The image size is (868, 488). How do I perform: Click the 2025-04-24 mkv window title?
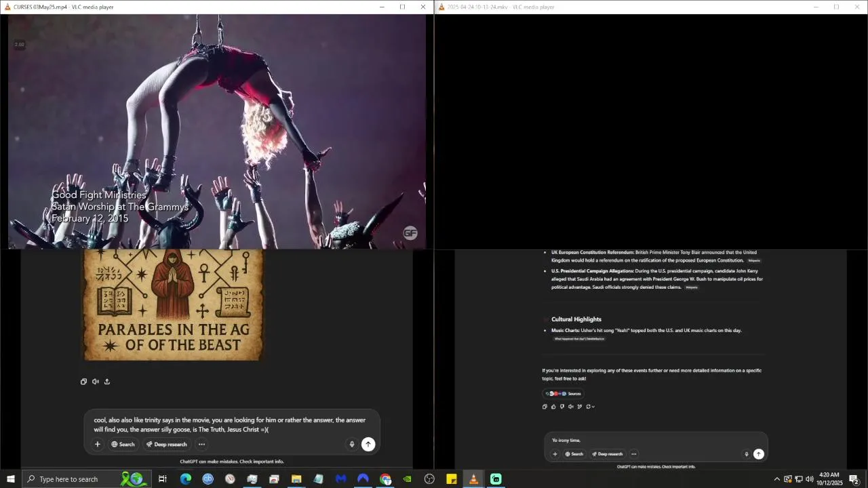coord(500,7)
